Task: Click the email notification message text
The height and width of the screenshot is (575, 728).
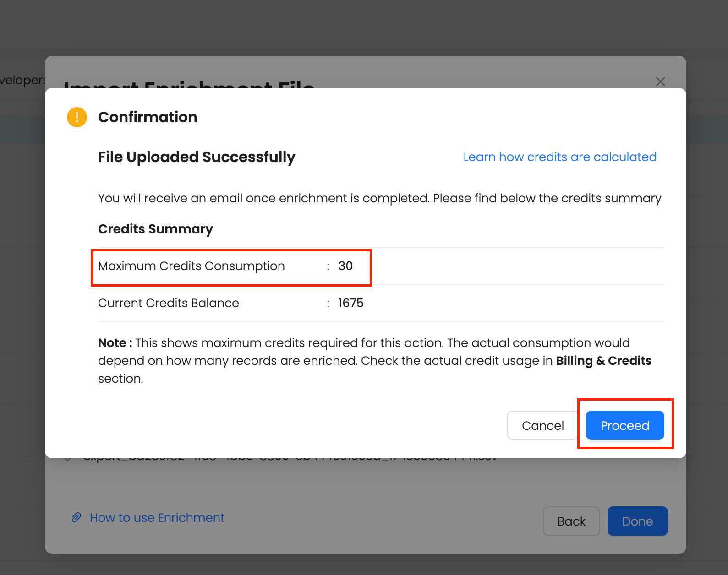Action: [379, 198]
